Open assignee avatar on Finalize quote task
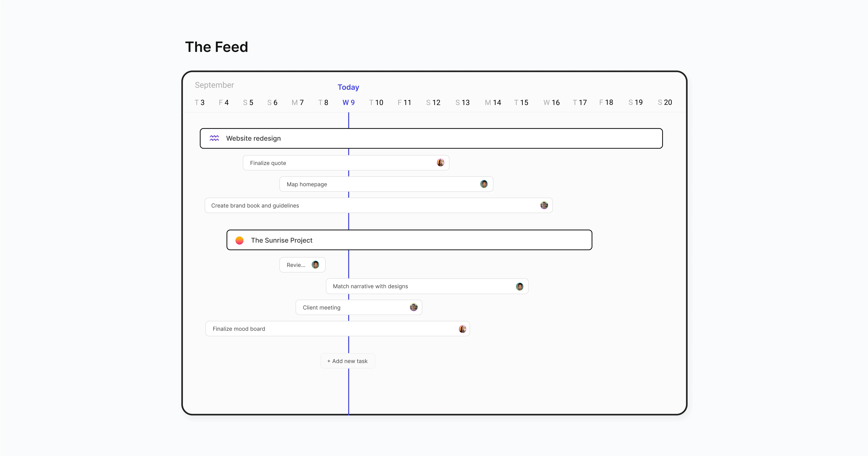Image resolution: width=868 pixels, height=456 pixels. tap(441, 163)
